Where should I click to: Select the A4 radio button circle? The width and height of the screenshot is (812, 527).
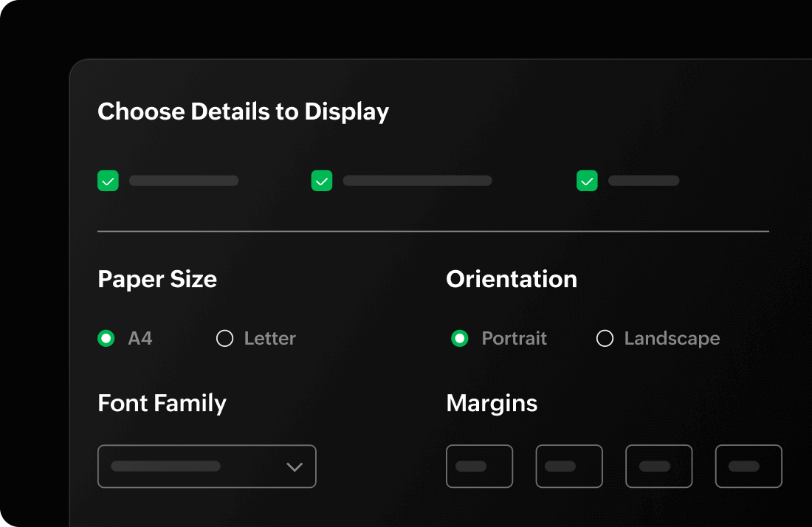106,339
